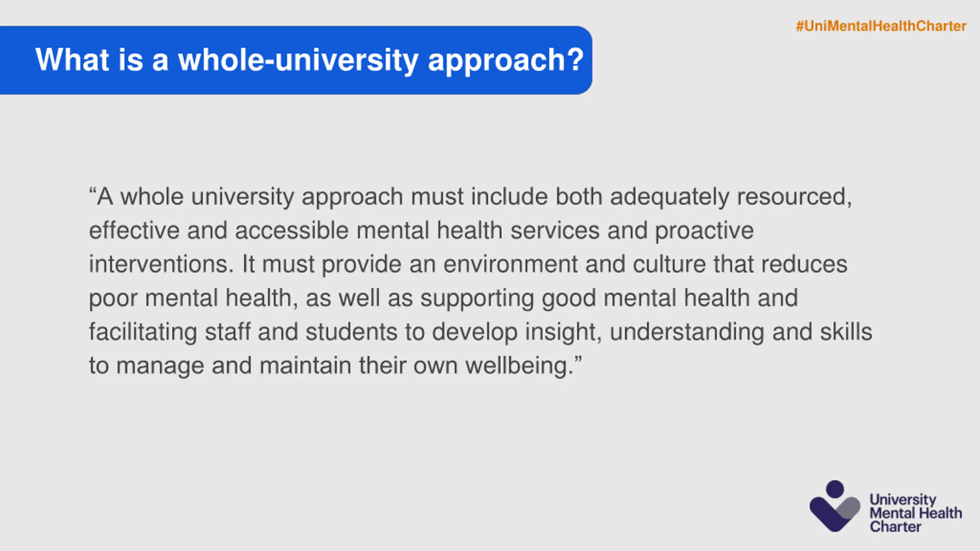Click the opening quotation mark before 'A whole'

[x=92, y=191]
